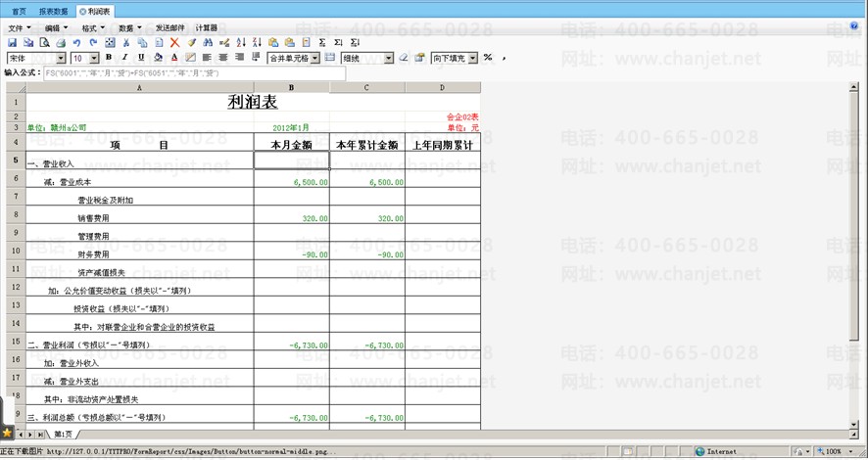Screen dimensions: 868x460
Task: Open print preview with magnifier page icon
Action: pos(45,43)
